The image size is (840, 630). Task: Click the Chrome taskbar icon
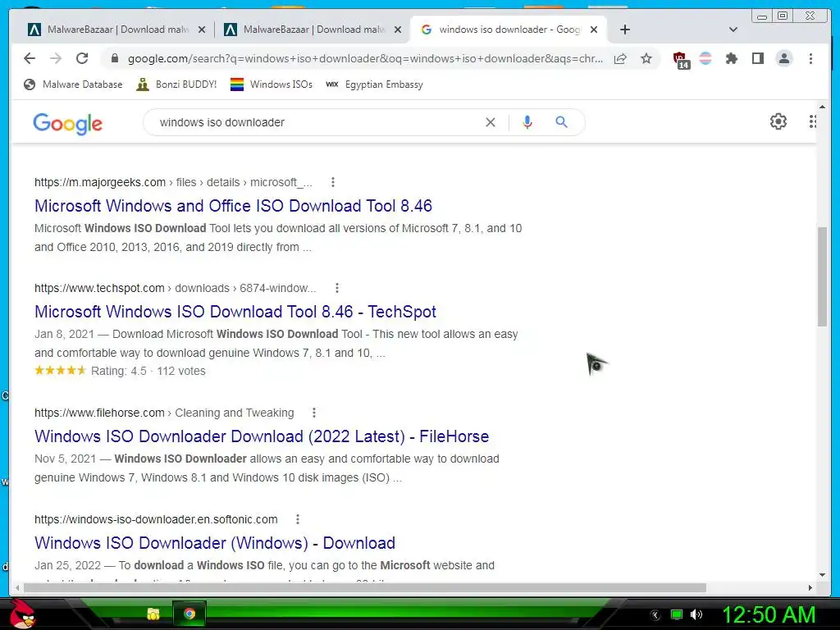coord(189,614)
